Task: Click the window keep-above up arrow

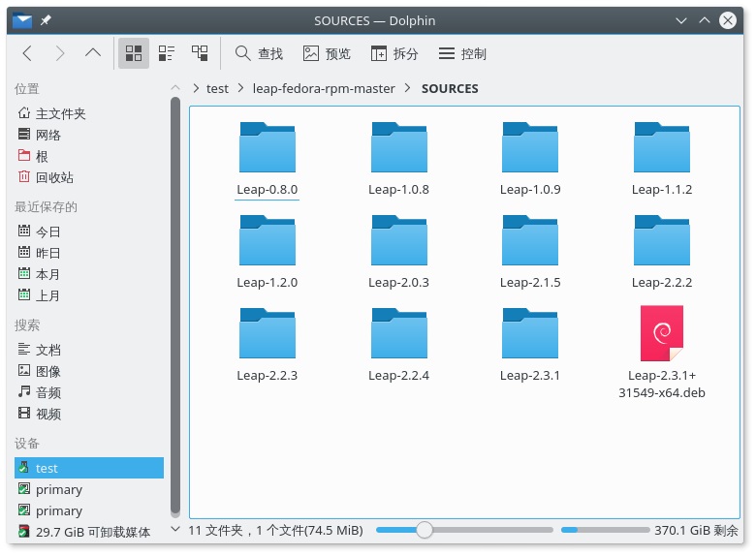Action: click(705, 20)
